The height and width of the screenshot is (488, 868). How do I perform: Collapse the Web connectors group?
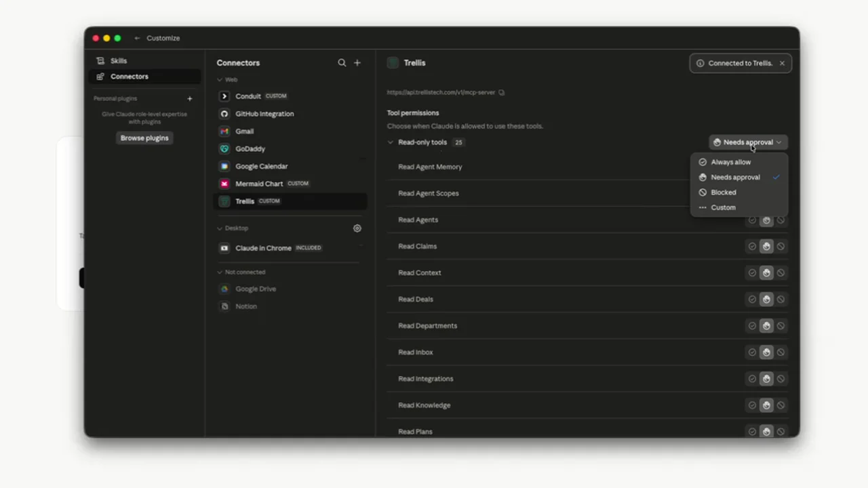[x=220, y=80]
